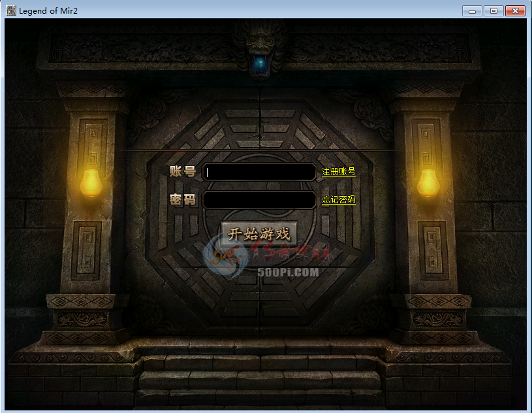The height and width of the screenshot is (413, 532).
Task: Start the game with 开始游戏 button
Action: pyautogui.click(x=259, y=234)
